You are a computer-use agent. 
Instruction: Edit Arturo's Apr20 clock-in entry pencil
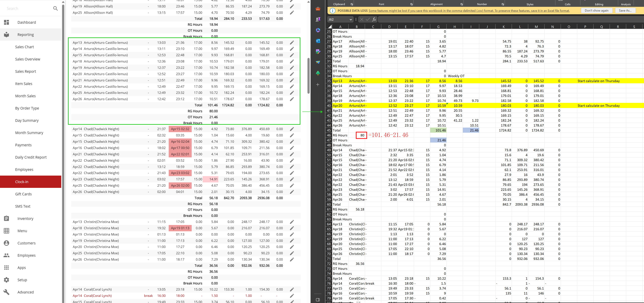pos(292,74)
